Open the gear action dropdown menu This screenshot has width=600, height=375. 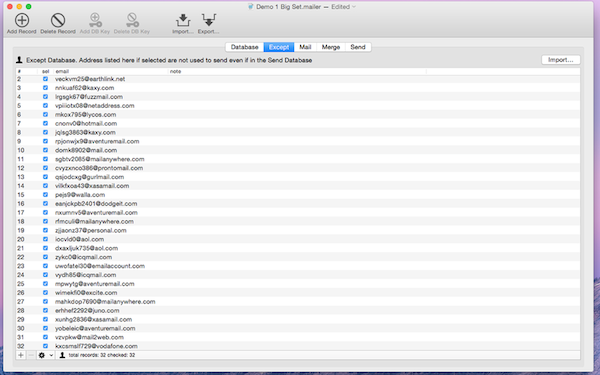46,355
